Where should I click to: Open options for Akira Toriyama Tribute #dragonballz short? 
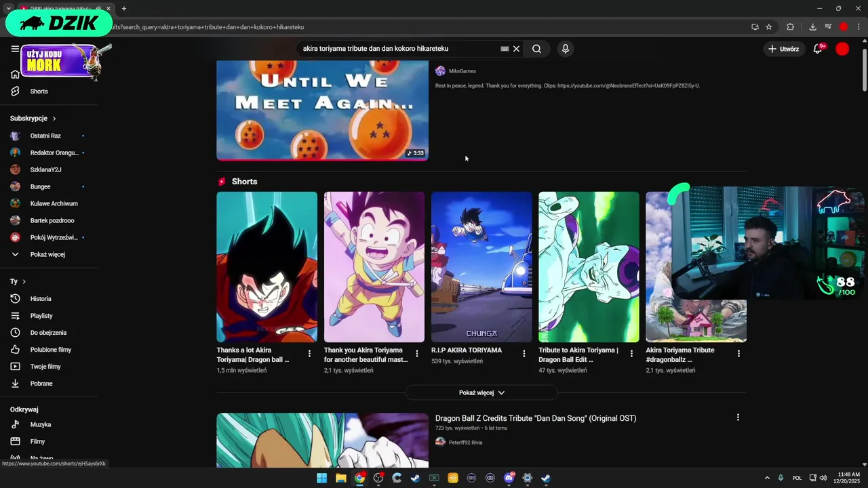[x=738, y=354]
